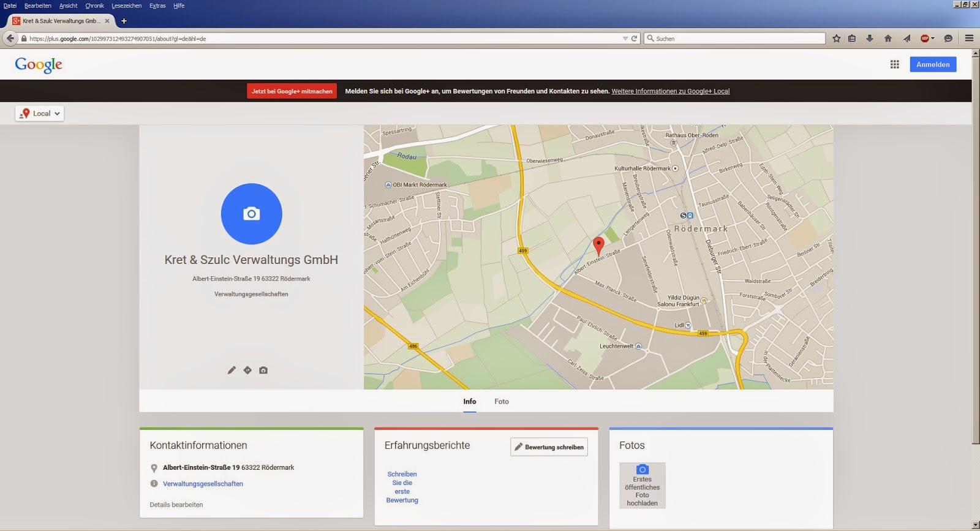
Task: Click Jetzt bei Google+ mitmachen button
Action: click(292, 91)
